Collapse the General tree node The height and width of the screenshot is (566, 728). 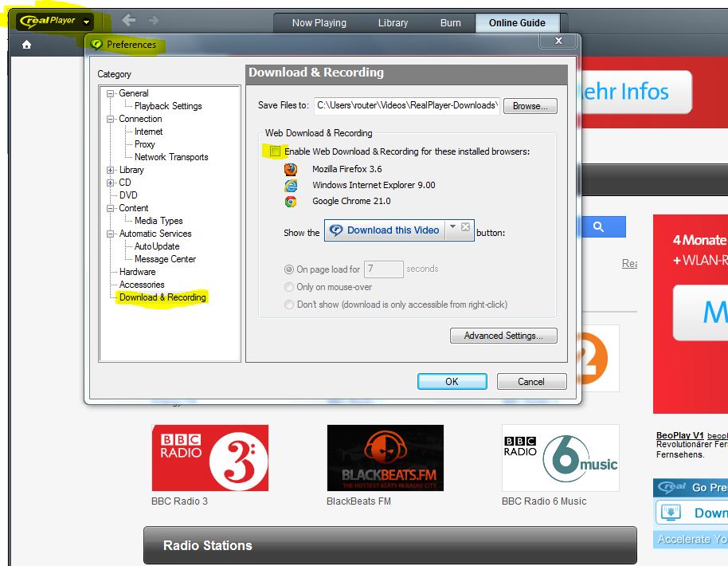coord(110,93)
